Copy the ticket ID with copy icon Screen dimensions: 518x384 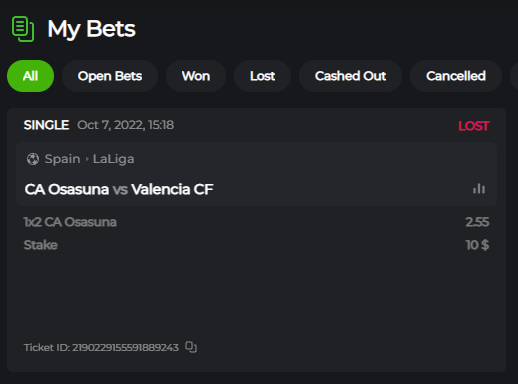[x=191, y=347]
